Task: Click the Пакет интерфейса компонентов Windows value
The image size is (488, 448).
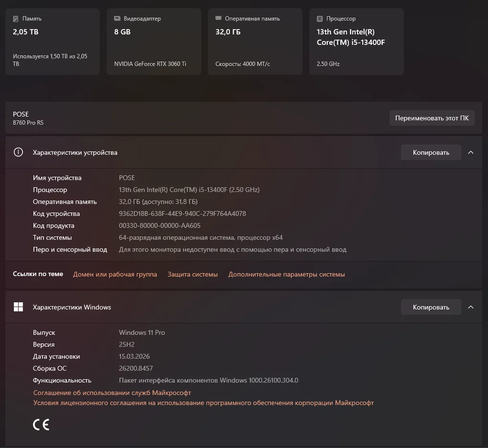Action: 208,380
